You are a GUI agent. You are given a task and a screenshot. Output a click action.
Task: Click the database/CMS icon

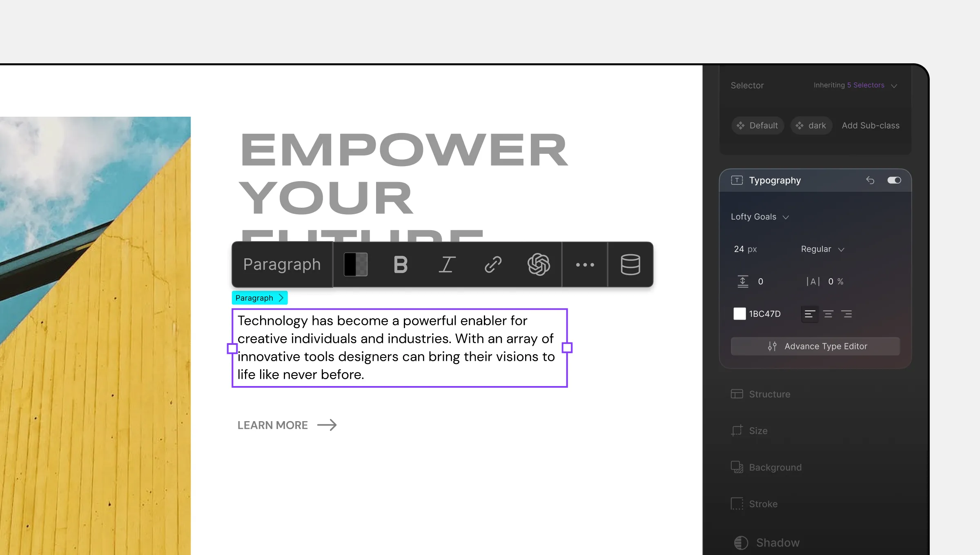pyautogui.click(x=630, y=264)
